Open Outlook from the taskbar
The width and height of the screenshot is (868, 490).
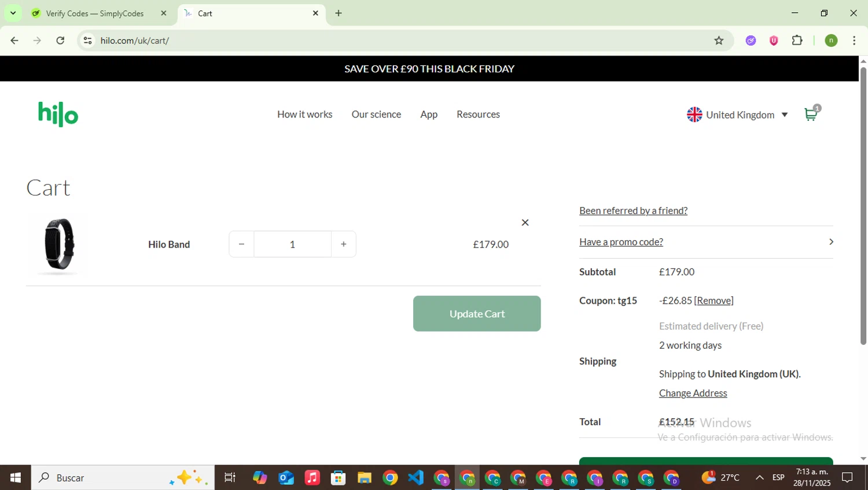[x=286, y=478]
